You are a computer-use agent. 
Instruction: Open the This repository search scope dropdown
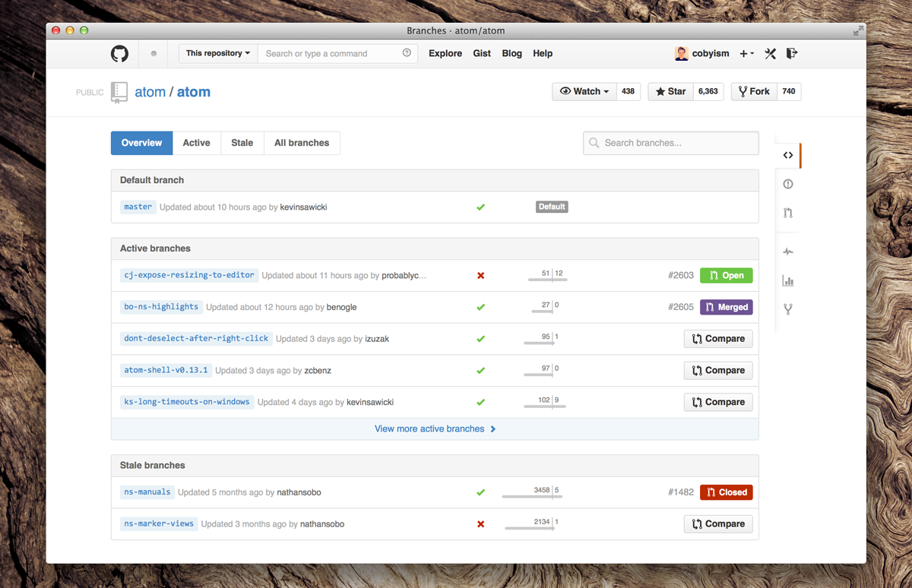[218, 53]
